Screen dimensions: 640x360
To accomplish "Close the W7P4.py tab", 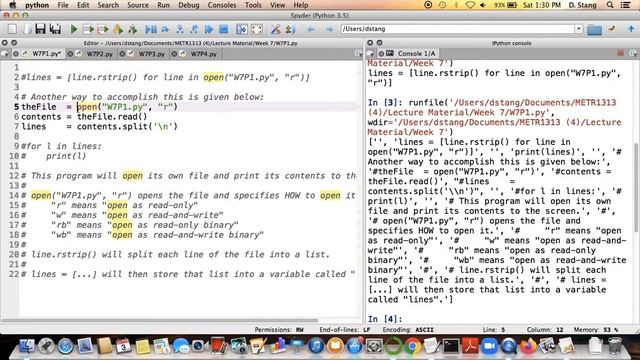I will click(175, 53).
